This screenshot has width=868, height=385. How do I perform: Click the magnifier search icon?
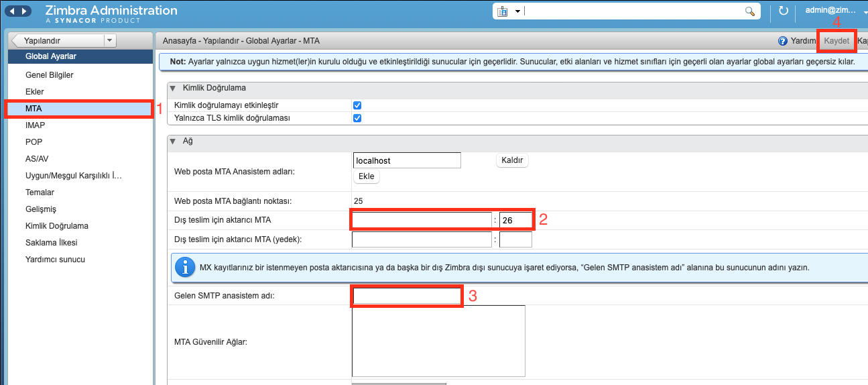(749, 11)
